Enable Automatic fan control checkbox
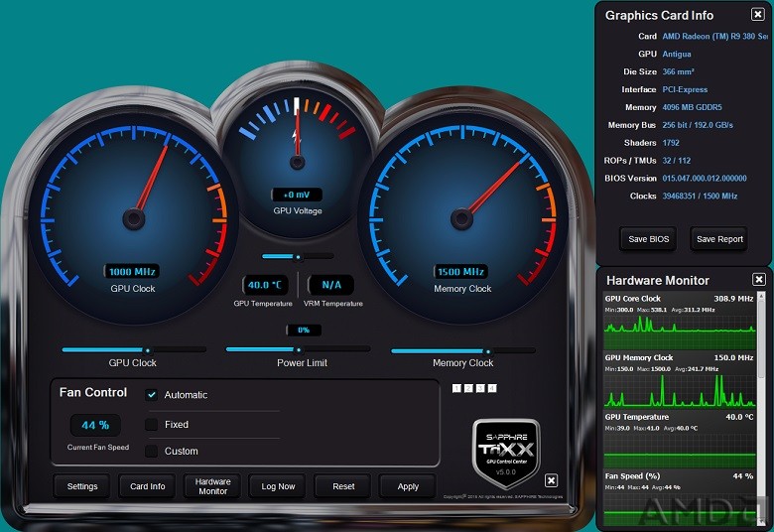Image resolution: width=774 pixels, height=532 pixels. [152, 395]
